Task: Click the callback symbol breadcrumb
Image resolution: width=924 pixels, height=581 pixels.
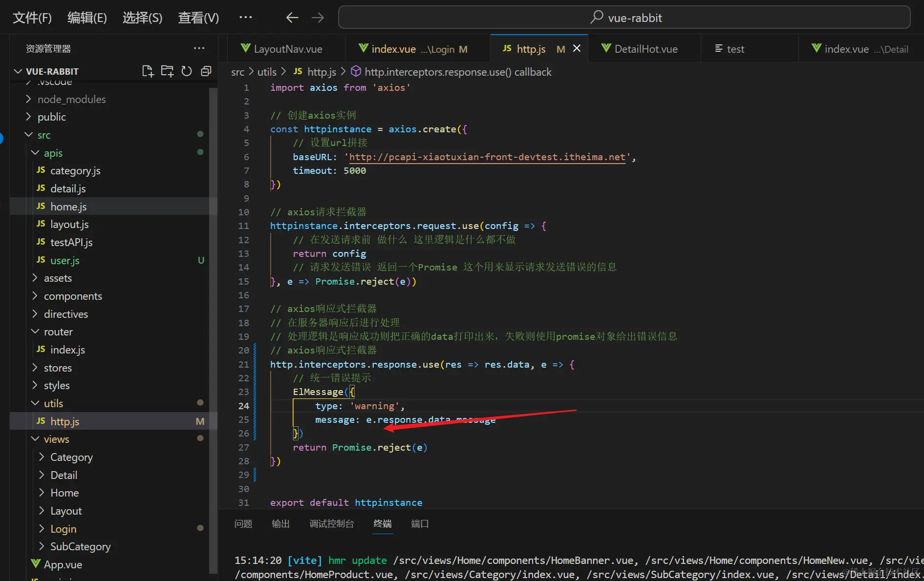Action: pos(451,72)
